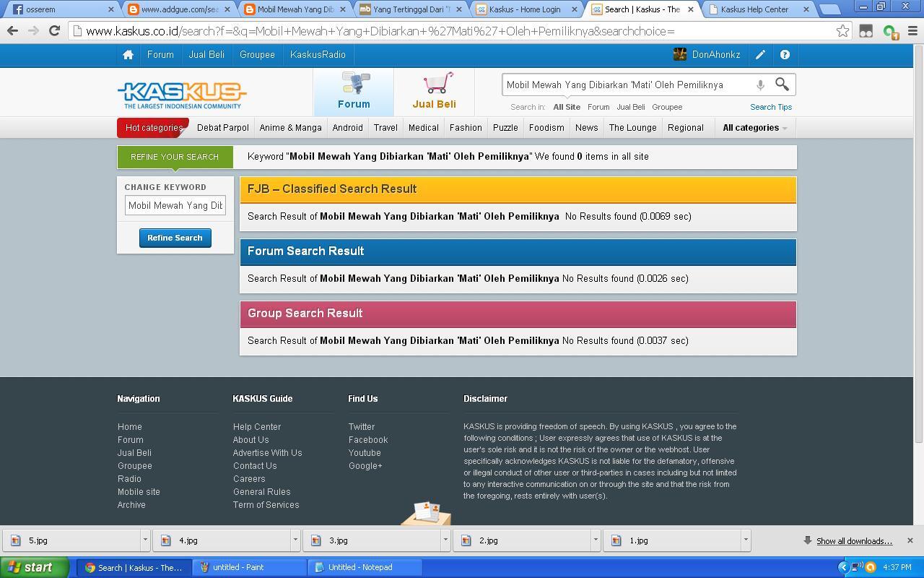Click the Kaskus logo

pos(182,95)
